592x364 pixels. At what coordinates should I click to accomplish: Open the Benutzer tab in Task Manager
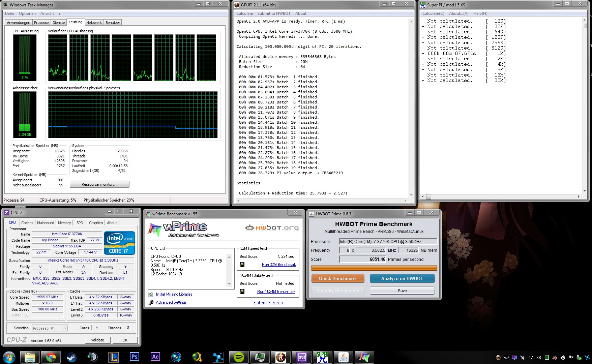point(113,23)
